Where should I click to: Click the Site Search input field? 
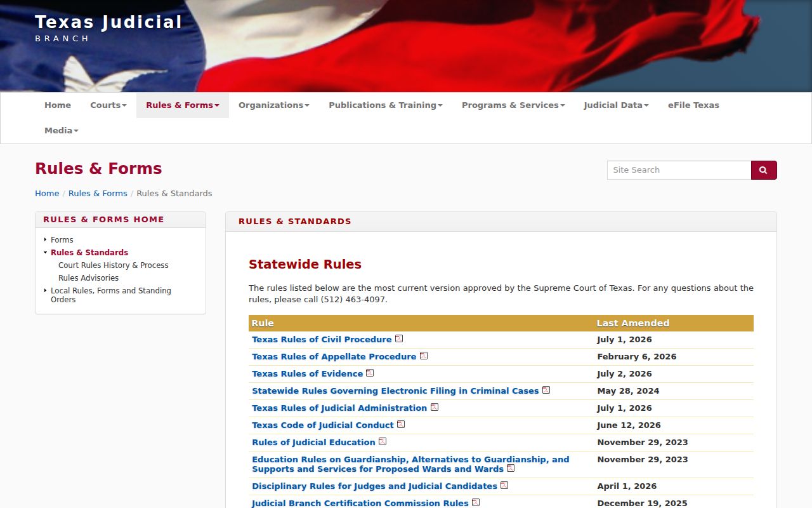click(x=679, y=170)
